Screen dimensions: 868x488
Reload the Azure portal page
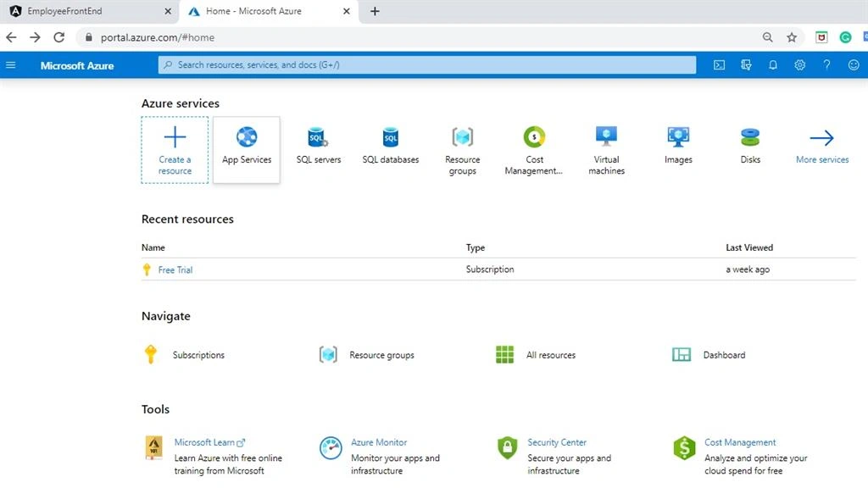(59, 37)
